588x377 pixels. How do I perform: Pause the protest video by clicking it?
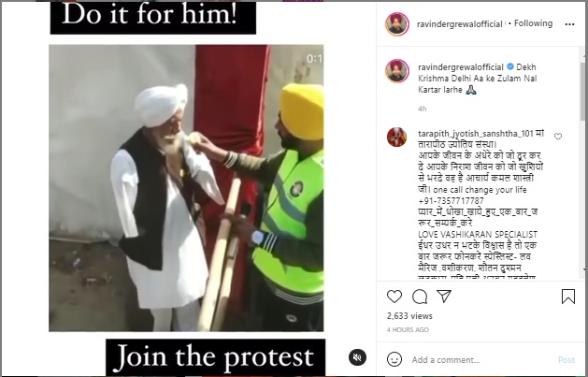(186, 188)
